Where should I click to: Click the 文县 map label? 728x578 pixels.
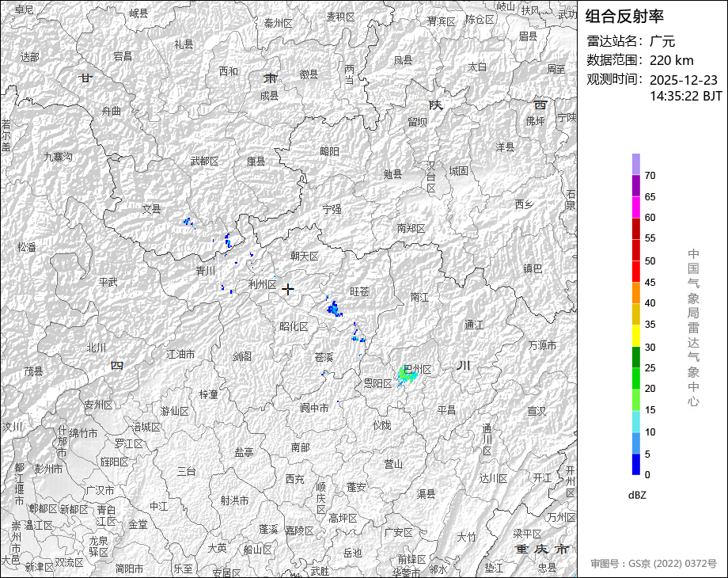click(151, 209)
